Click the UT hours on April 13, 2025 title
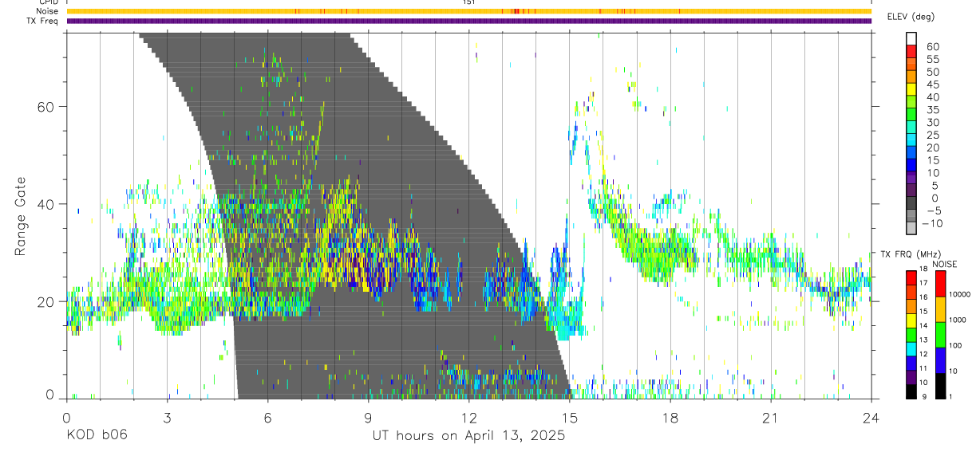This screenshot has height=452, width=980. 468,436
